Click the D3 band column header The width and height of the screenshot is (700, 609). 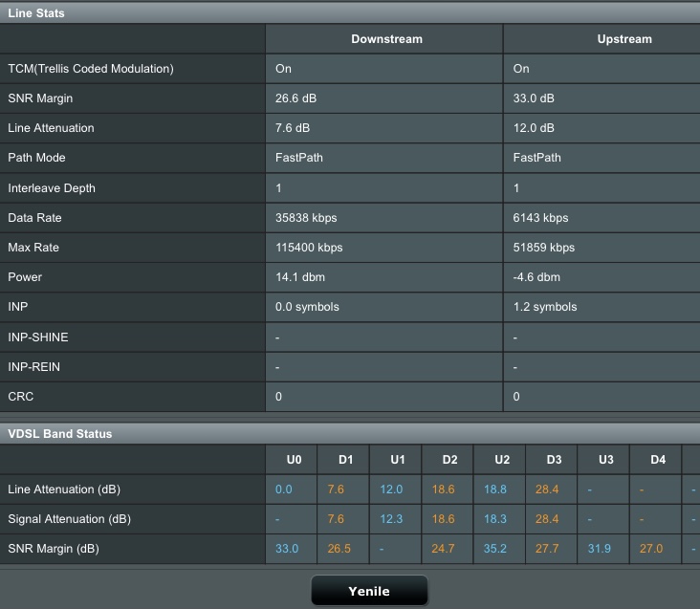(x=554, y=460)
